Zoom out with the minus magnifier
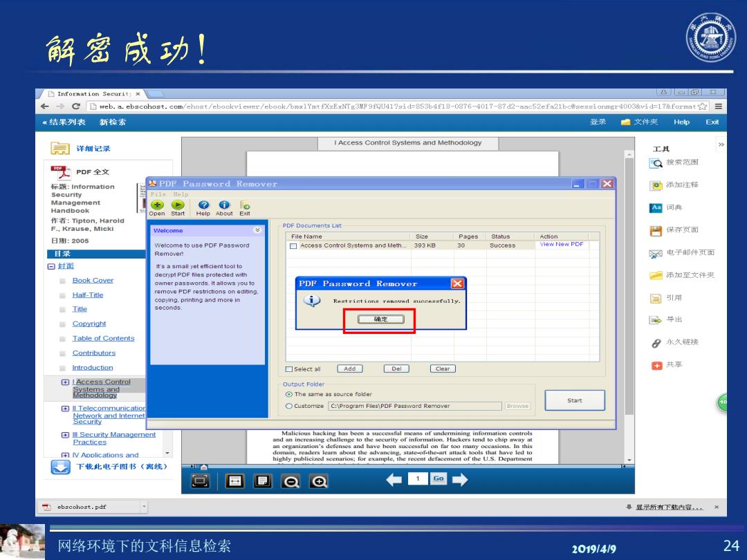This screenshot has width=747, height=560. tap(290, 481)
